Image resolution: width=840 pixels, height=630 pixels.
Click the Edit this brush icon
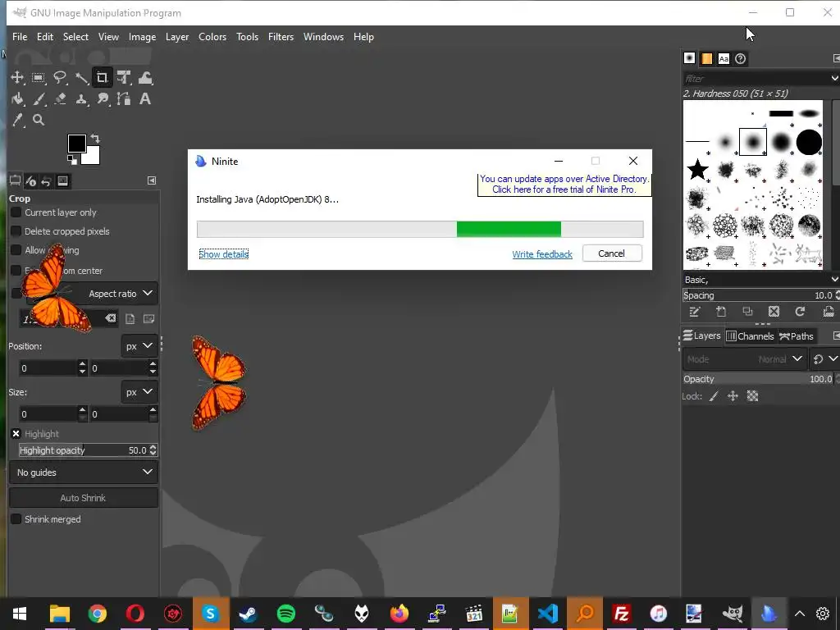[695, 312]
